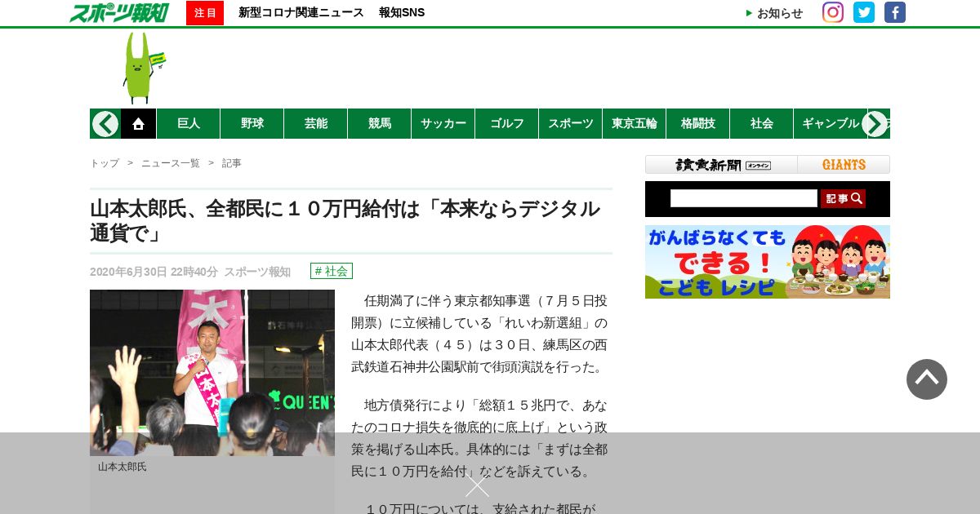Open the ゴルフ tab
980x514 pixels.
(x=507, y=124)
